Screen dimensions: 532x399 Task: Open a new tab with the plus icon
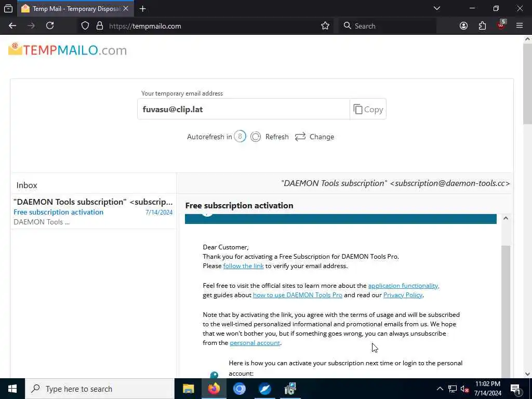(143, 9)
